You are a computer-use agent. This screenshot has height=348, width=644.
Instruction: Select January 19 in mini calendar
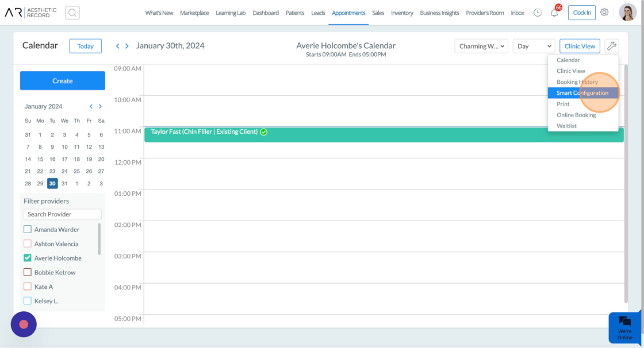pos(89,159)
